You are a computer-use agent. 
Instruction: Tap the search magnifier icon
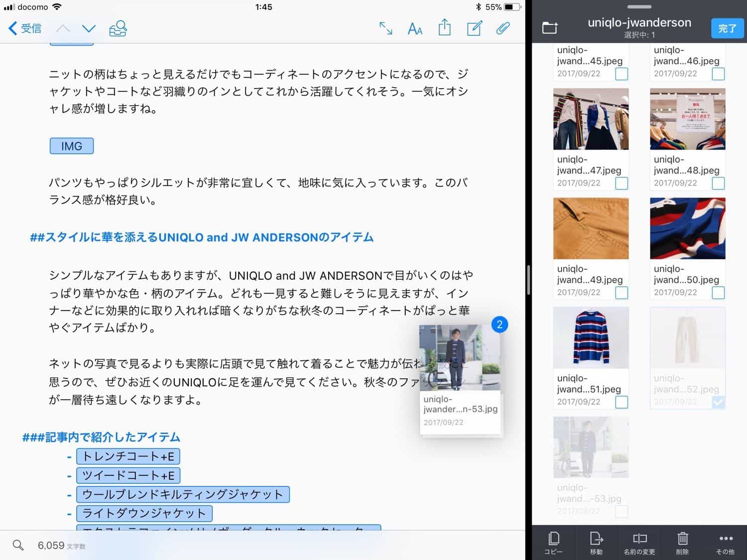18,545
